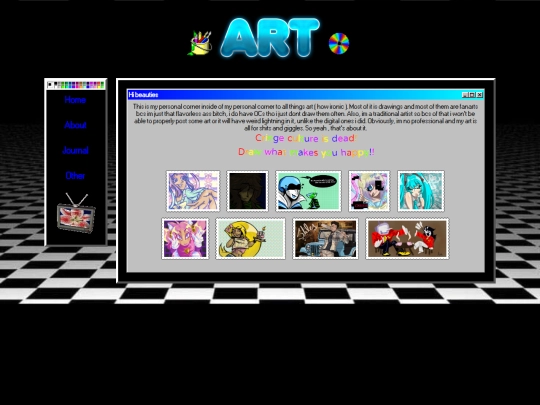Viewport: 540px width, 405px height.
Task: Click the Hi beauties title bar text
Action: pos(143,95)
